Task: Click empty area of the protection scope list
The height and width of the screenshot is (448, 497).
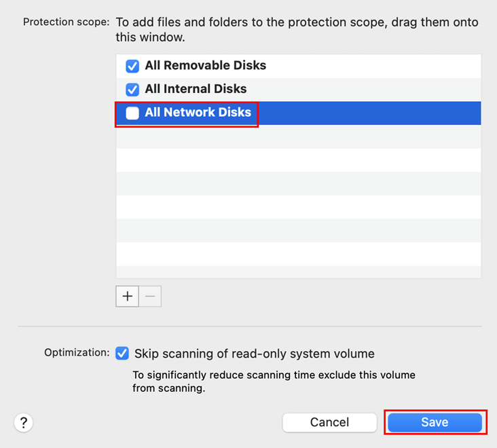Action: coord(299,217)
